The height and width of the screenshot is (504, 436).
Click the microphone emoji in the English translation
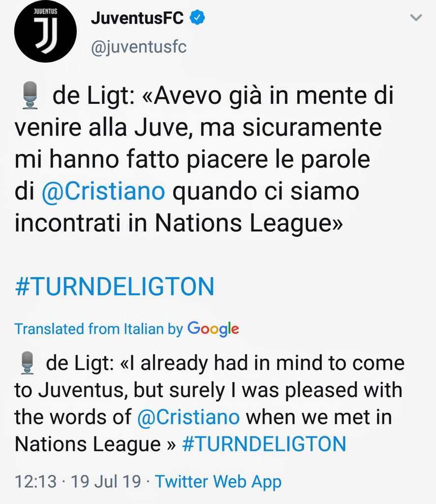(28, 364)
